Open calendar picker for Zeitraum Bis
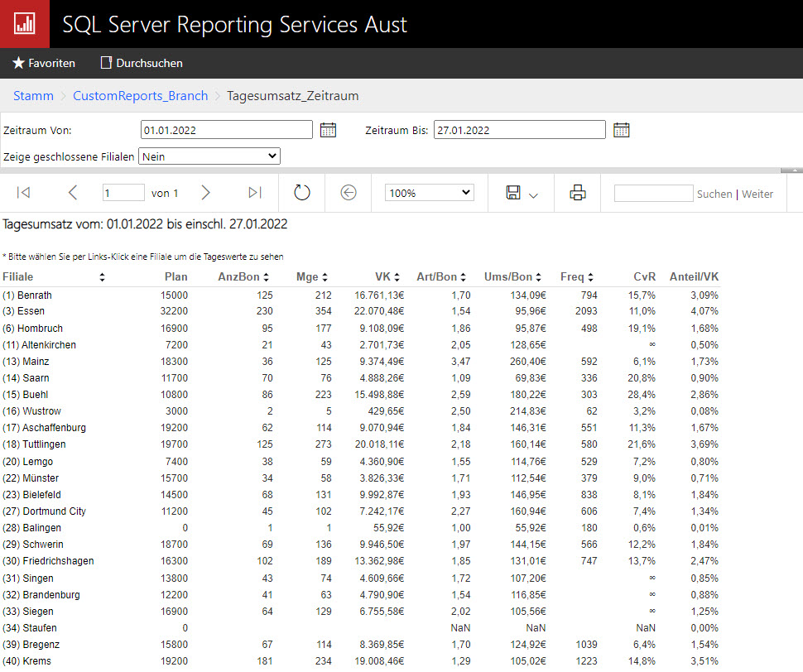The width and height of the screenshot is (803, 672). [622, 130]
